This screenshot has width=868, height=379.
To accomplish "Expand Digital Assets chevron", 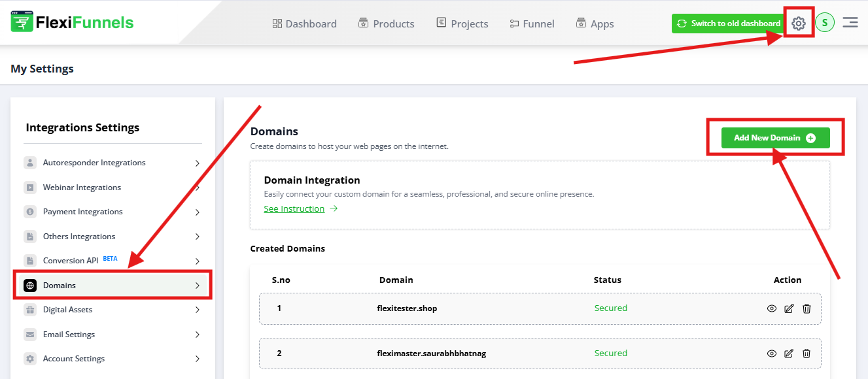I will pos(198,310).
